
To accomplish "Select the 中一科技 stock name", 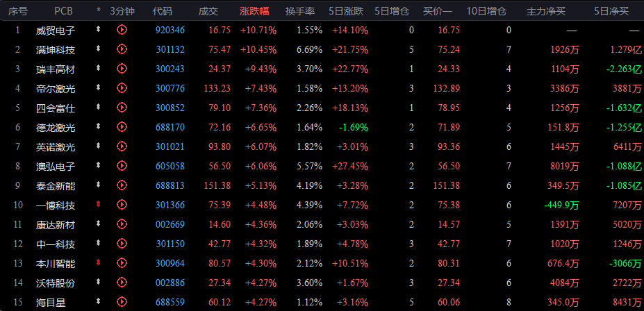I will 56,244.
